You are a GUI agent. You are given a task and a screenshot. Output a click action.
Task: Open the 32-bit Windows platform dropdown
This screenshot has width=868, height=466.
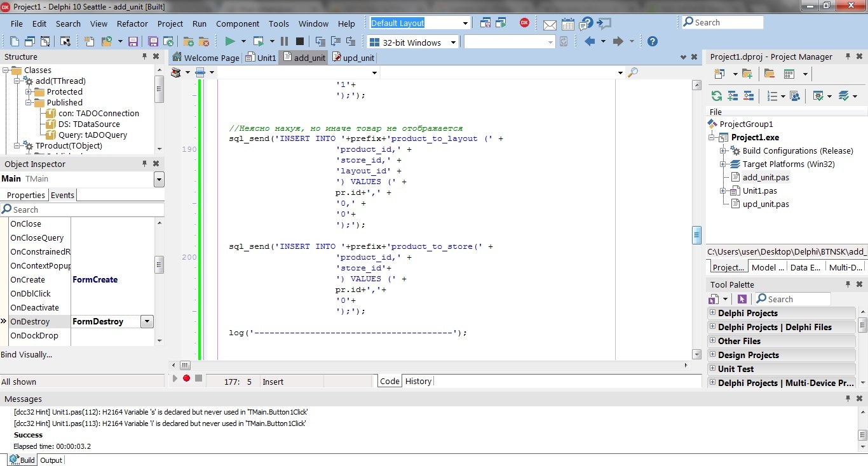(x=453, y=43)
